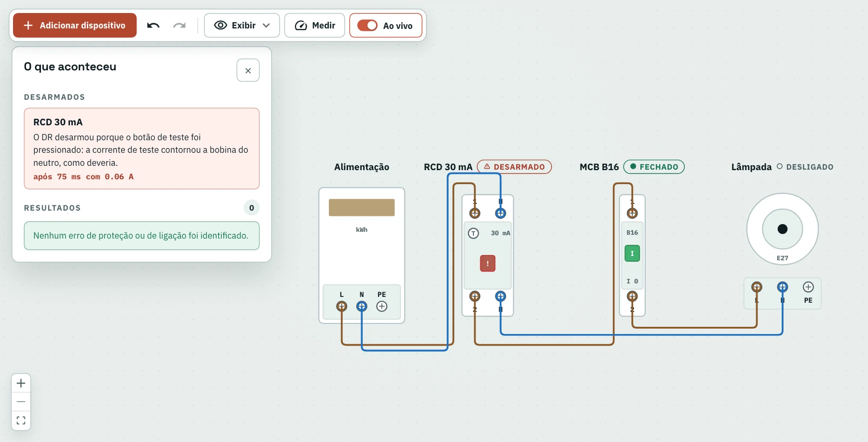Open the Exibir dropdown menu
This screenshot has width=868, height=442.
pyautogui.click(x=242, y=26)
